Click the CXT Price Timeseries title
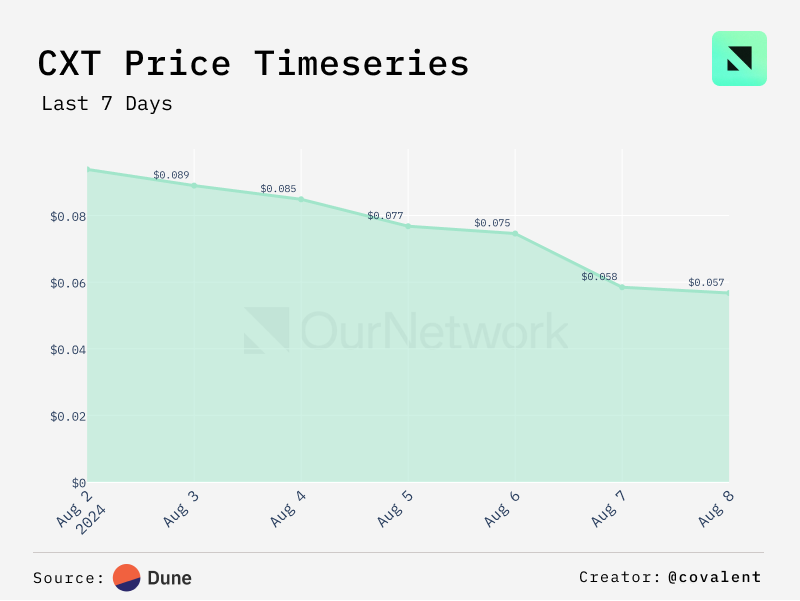Image resolution: width=800 pixels, height=601 pixels. point(253,63)
